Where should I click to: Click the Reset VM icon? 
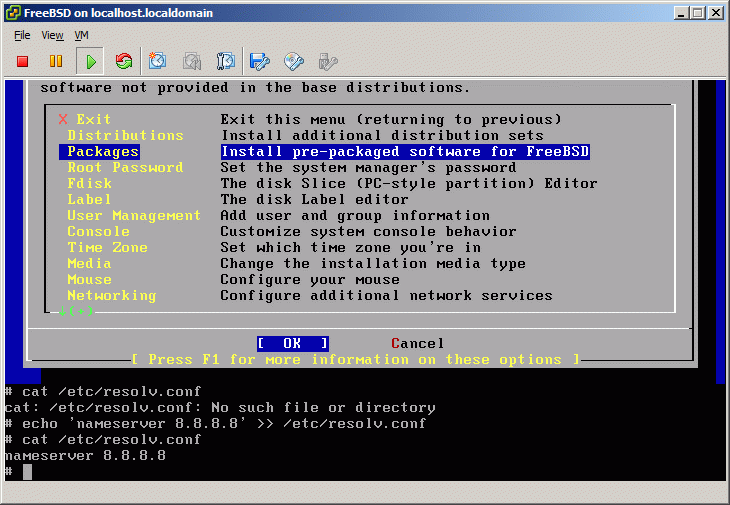(x=124, y=61)
